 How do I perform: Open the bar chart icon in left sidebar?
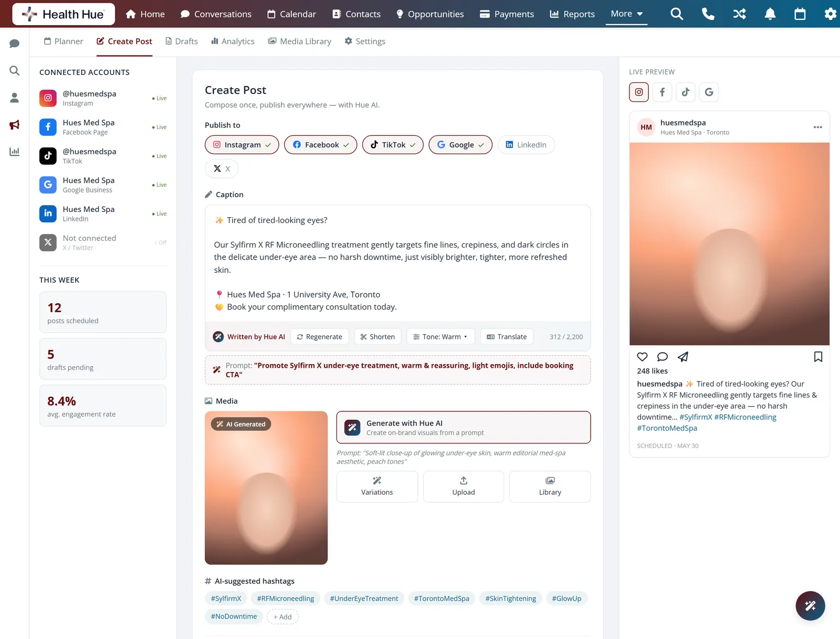click(15, 152)
